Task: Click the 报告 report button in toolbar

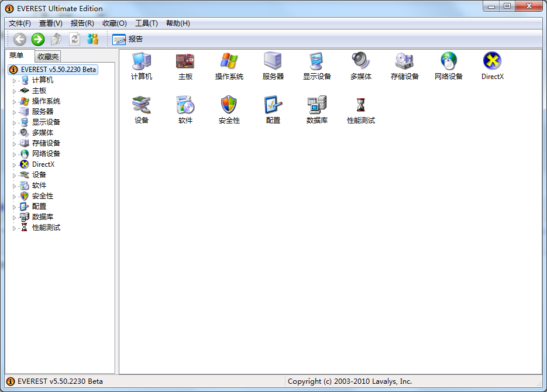Action: click(x=128, y=39)
